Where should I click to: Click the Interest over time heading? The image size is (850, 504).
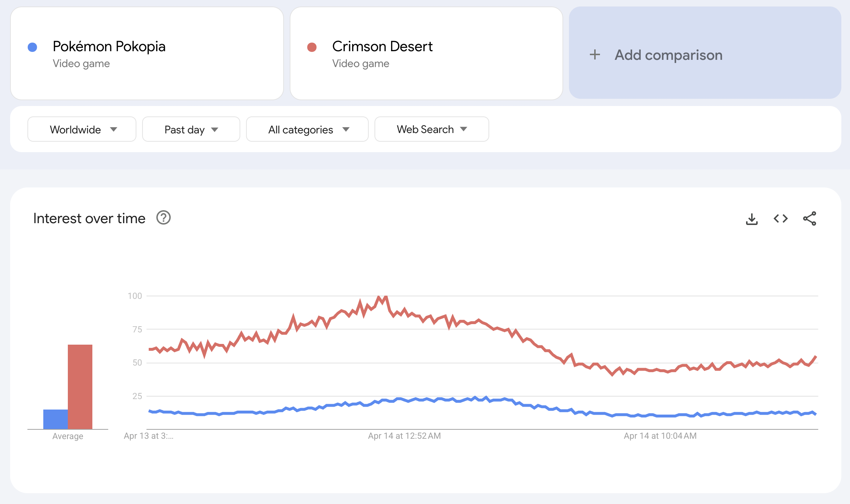(89, 218)
